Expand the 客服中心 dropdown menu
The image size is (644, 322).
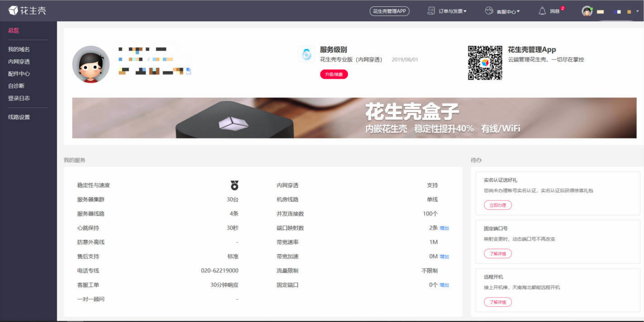(508, 11)
